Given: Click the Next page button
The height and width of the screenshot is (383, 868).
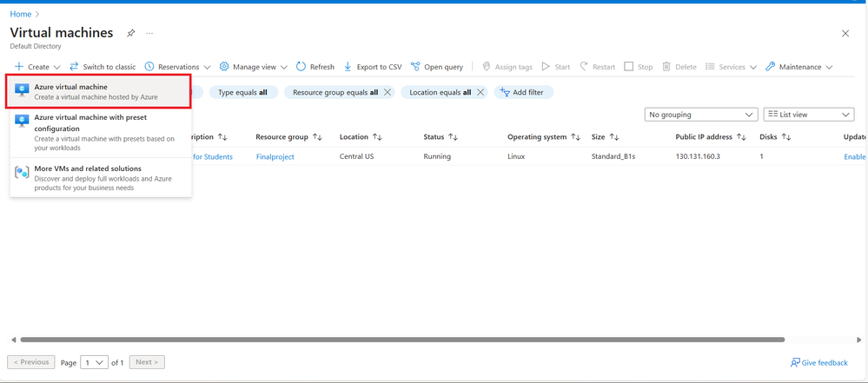Looking at the screenshot, I should tap(147, 362).
